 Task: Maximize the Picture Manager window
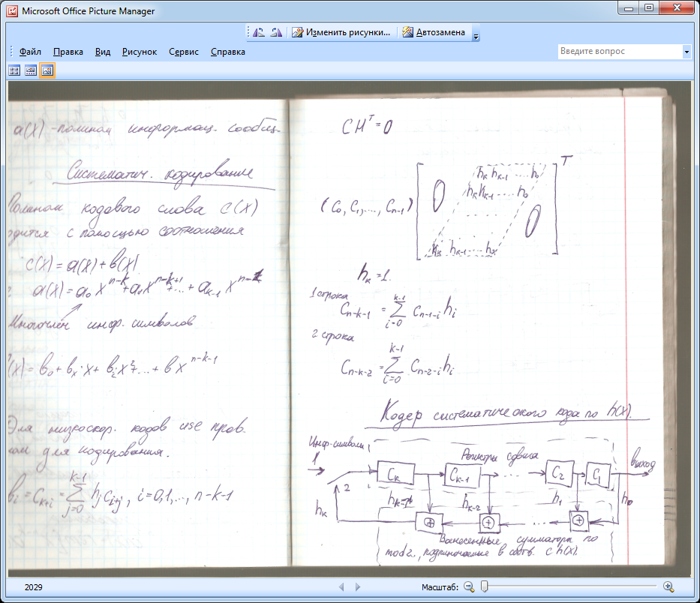point(649,8)
